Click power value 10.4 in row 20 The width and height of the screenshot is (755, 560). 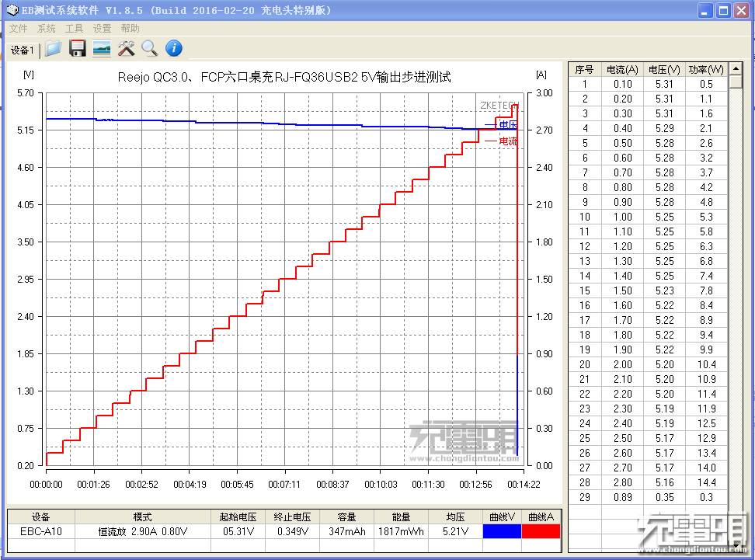pos(706,364)
